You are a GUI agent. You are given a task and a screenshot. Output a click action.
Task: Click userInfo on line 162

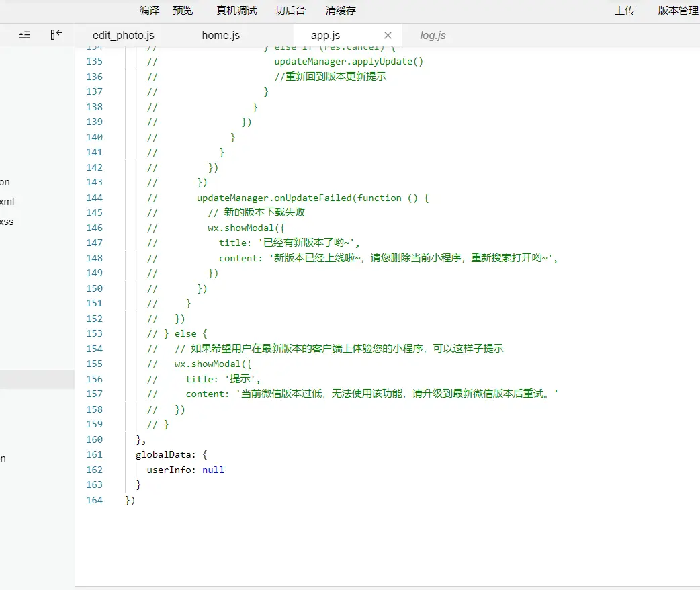point(169,470)
